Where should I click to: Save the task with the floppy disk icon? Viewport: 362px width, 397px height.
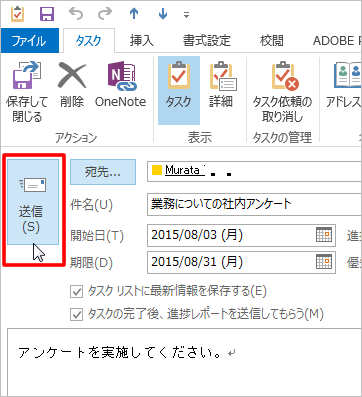point(47,14)
